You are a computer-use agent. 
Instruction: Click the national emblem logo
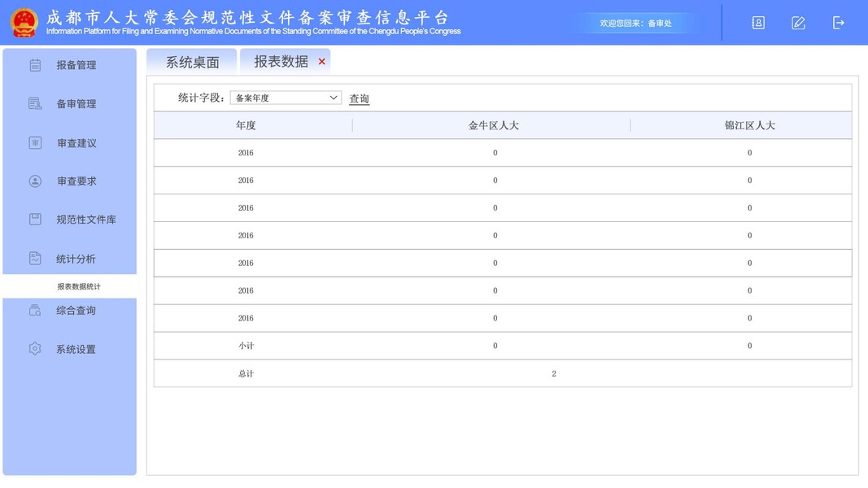(x=24, y=24)
